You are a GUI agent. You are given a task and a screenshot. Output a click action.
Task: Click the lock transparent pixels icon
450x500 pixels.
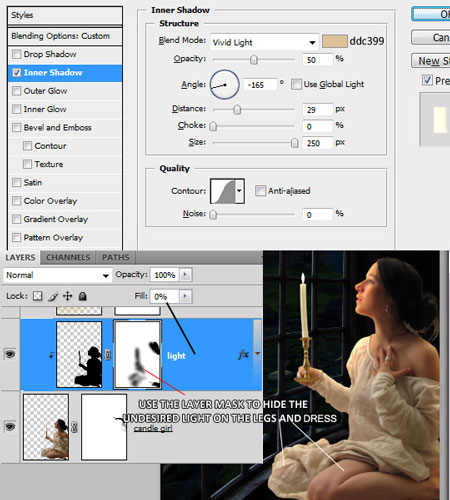(x=38, y=296)
